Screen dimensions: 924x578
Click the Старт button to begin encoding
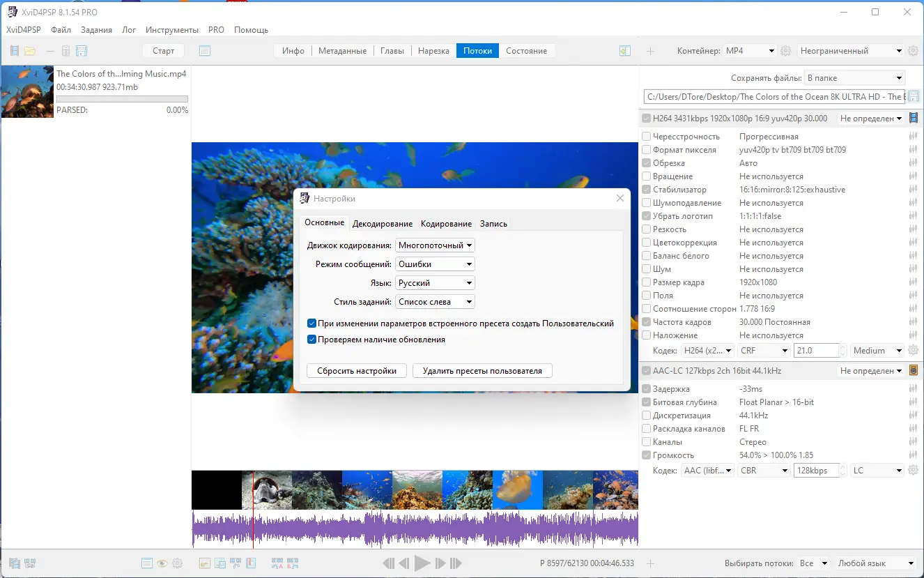click(x=163, y=50)
